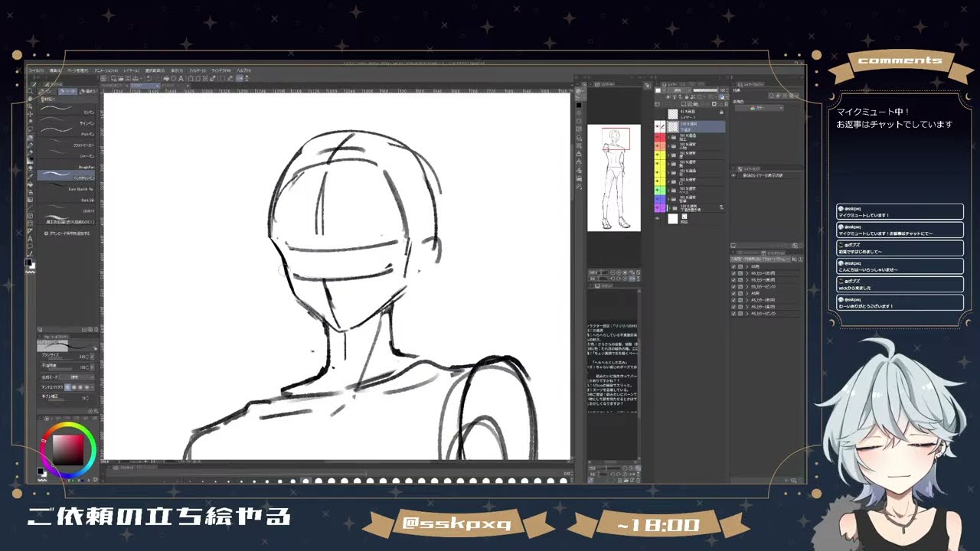Select Kuro Ink brush
The width and height of the screenshot is (980, 551).
[67, 197]
